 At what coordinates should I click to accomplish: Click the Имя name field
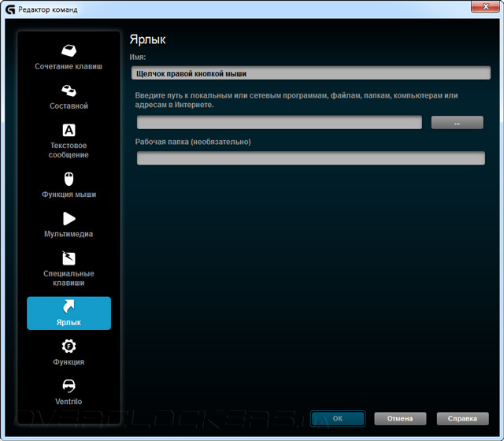tap(311, 73)
